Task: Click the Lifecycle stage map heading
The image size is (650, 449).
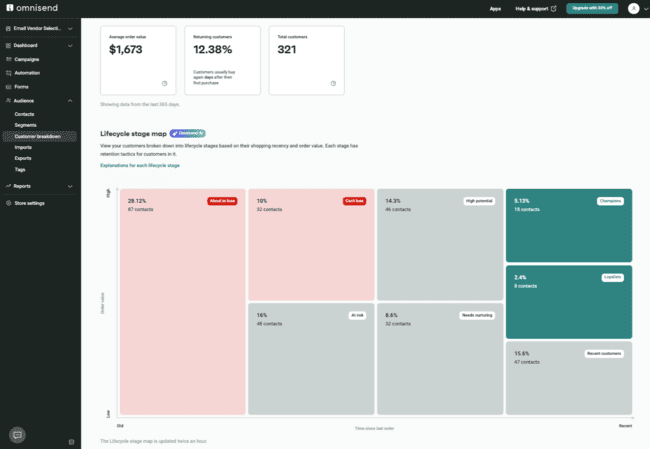Action: coord(133,133)
